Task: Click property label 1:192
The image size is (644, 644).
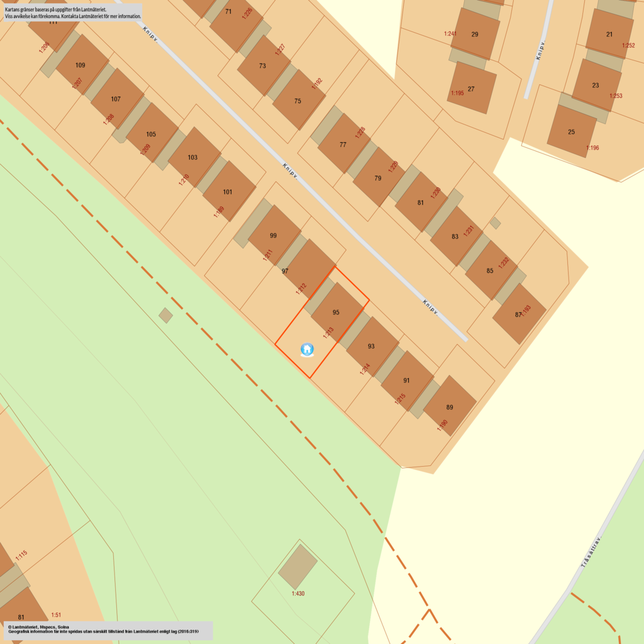Action: (317, 84)
